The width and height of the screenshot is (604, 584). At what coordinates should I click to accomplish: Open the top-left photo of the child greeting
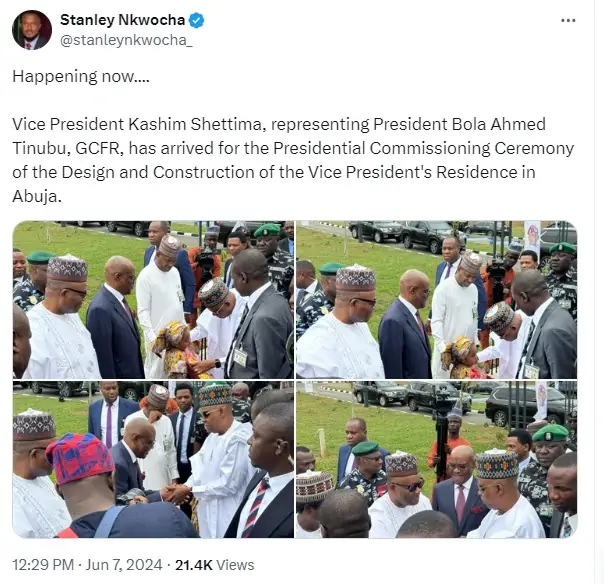[x=153, y=300]
